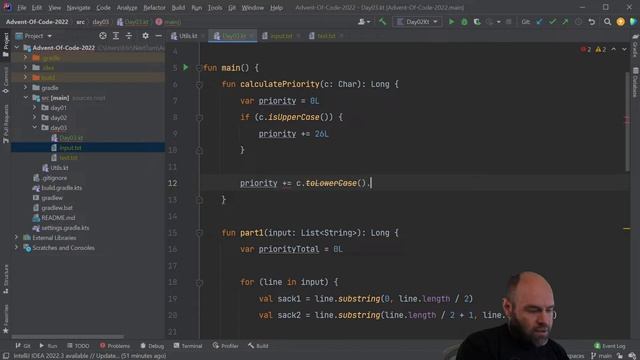Toggle the Gradle tool window on right stripe

click(x=635, y=46)
